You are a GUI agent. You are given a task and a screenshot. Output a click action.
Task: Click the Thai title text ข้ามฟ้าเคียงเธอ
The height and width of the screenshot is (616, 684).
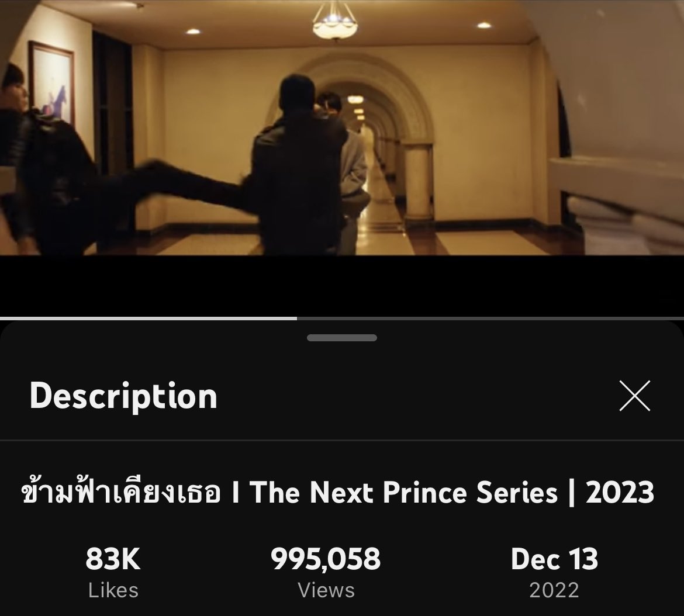pyautogui.click(x=121, y=493)
